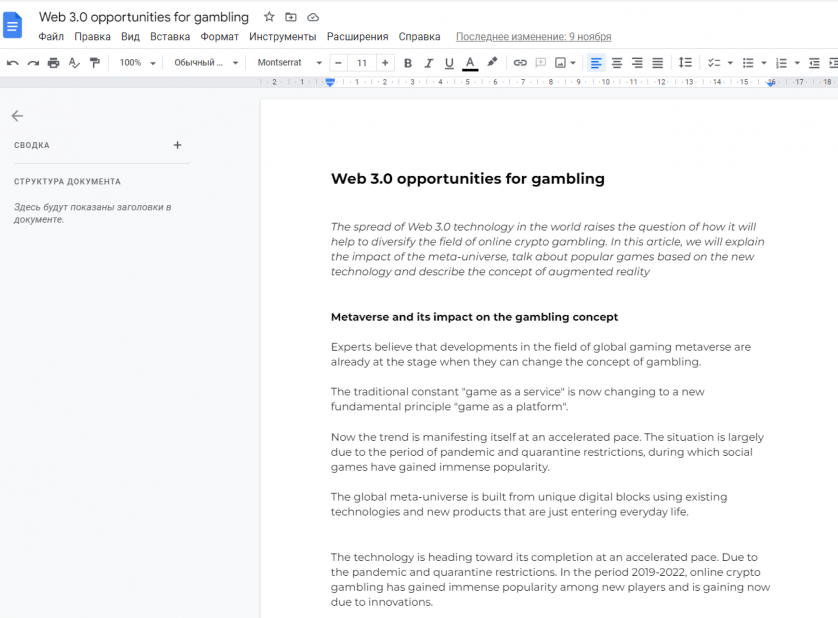Click the right indent marker on ruler
Viewport: 838px width, 618px height.
771,83
